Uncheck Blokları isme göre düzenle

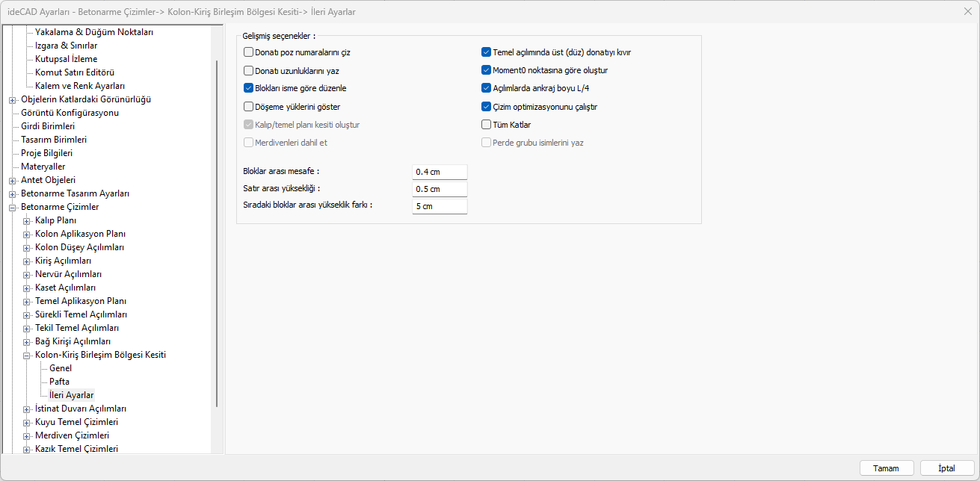pos(249,88)
